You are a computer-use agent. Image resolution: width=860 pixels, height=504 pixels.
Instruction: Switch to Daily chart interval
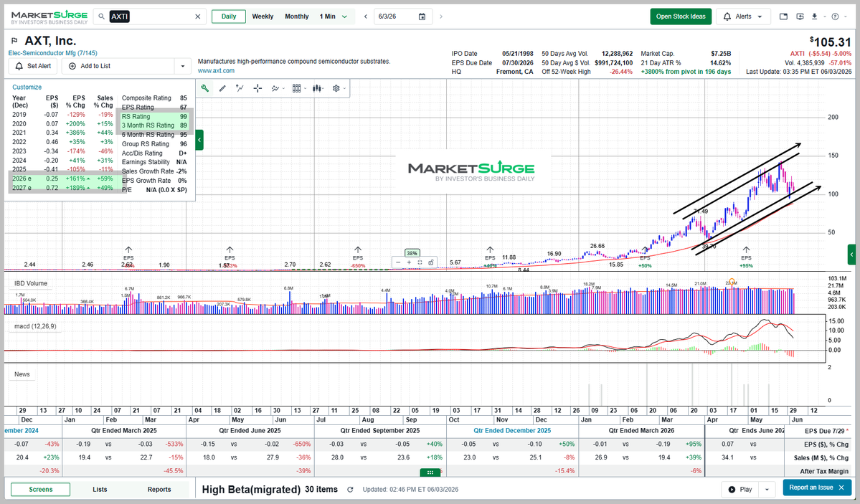pyautogui.click(x=229, y=16)
